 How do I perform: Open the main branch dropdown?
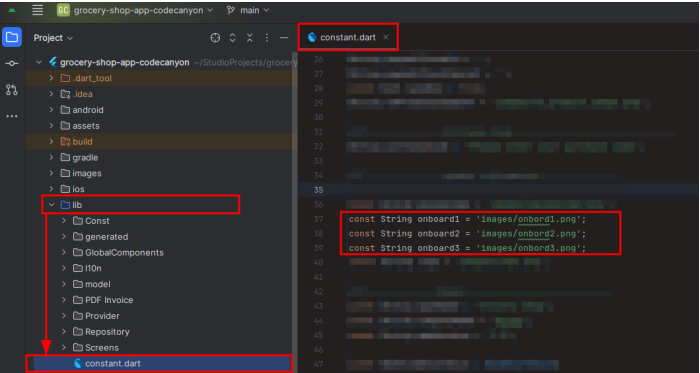pos(248,10)
